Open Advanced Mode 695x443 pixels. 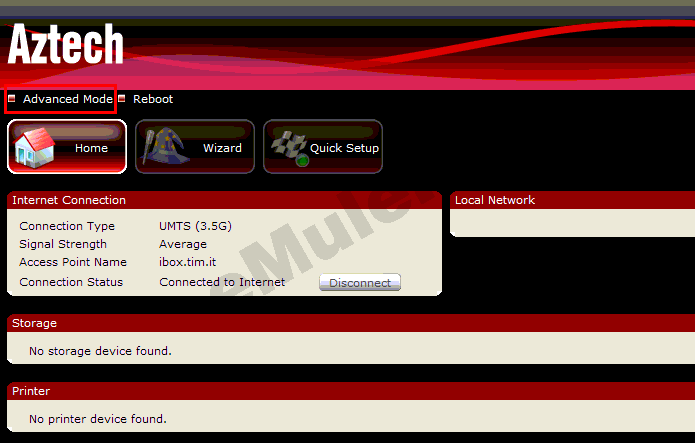[68, 99]
